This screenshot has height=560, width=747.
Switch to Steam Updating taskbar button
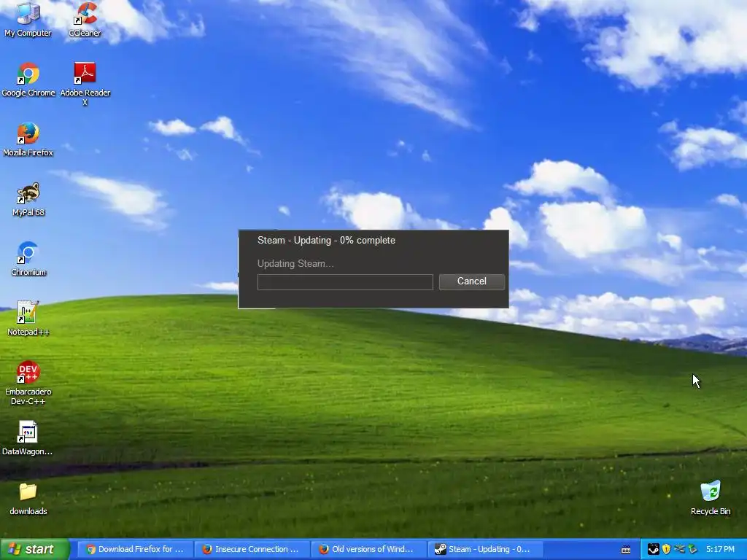[485, 549]
